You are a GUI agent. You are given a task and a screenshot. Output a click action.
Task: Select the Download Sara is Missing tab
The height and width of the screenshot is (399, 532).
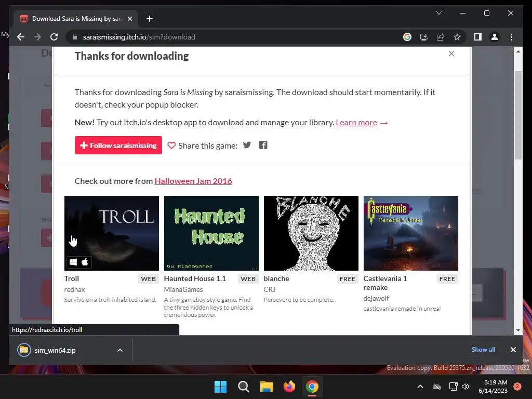76,19
